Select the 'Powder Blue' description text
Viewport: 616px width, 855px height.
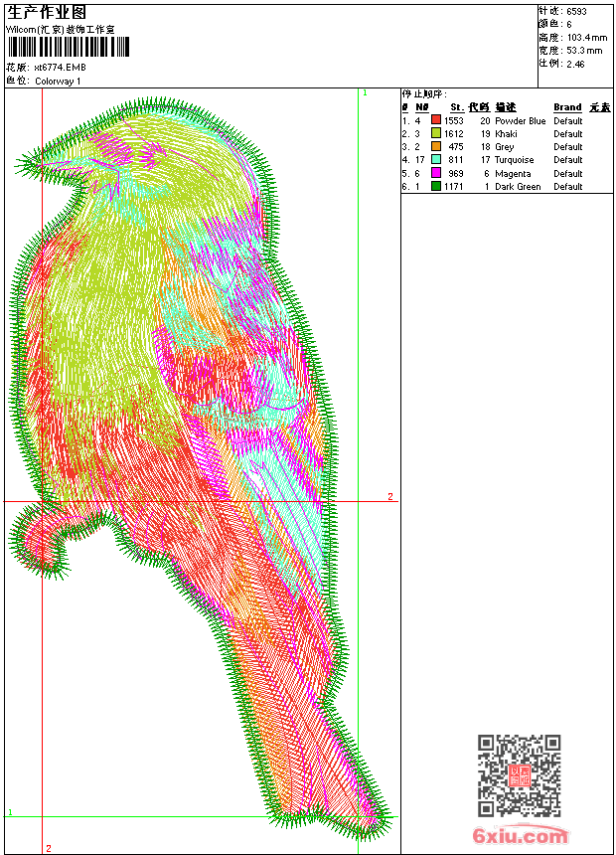coord(520,120)
